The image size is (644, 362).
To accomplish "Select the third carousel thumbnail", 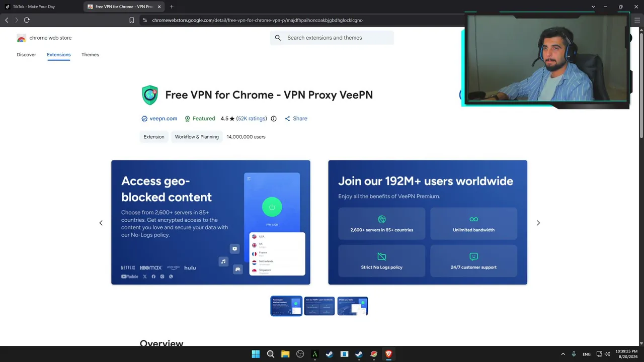I will click(353, 306).
